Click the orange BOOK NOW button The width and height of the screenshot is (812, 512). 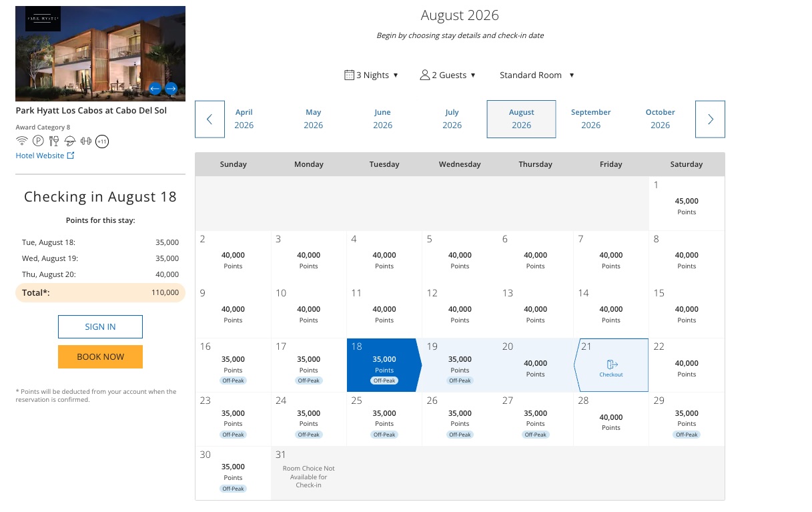click(x=100, y=356)
